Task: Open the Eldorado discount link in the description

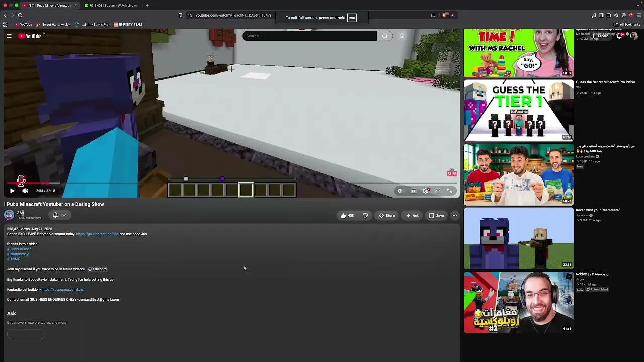Action: (97, 234)
